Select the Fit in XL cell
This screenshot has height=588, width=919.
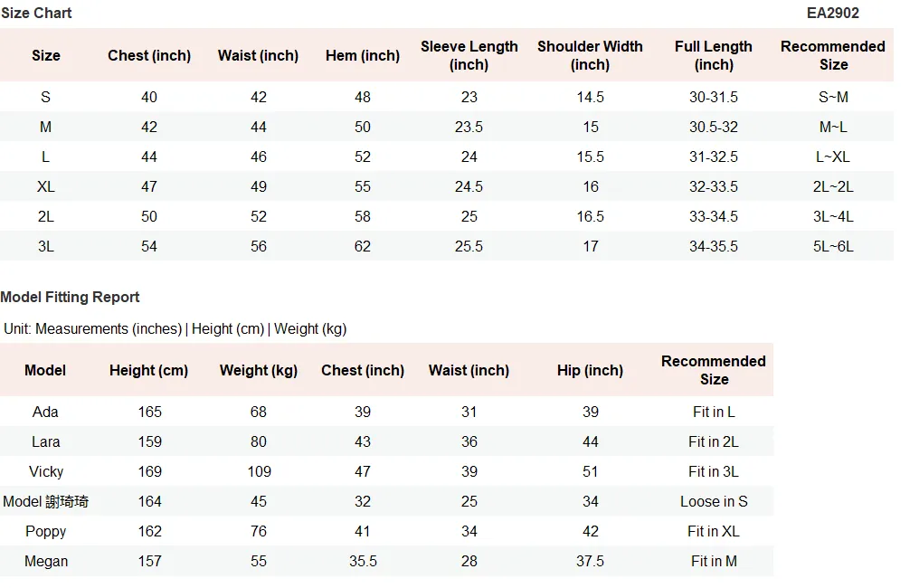pyautogui.click(x=714, y=532)
